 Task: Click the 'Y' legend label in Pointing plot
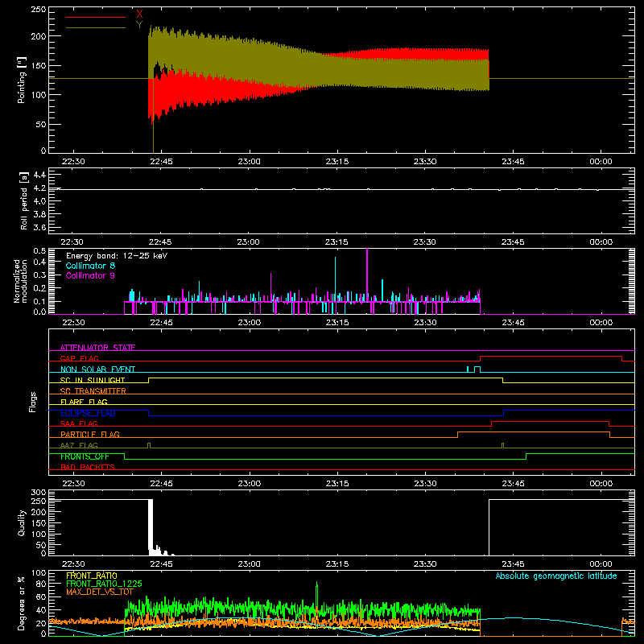(139, 25)
